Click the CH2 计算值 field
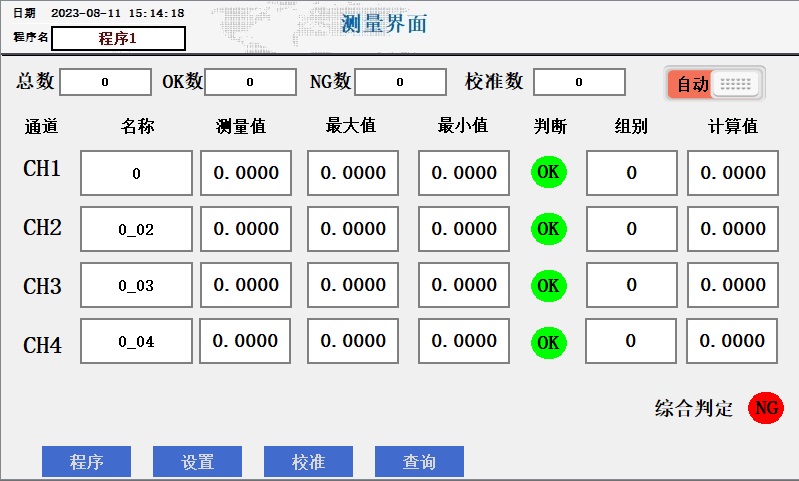The image size is (799, 481). pos(733,229)
